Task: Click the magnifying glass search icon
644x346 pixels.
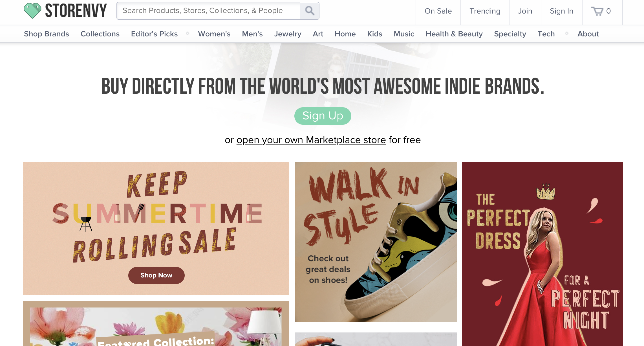Action: pos(309,11)
